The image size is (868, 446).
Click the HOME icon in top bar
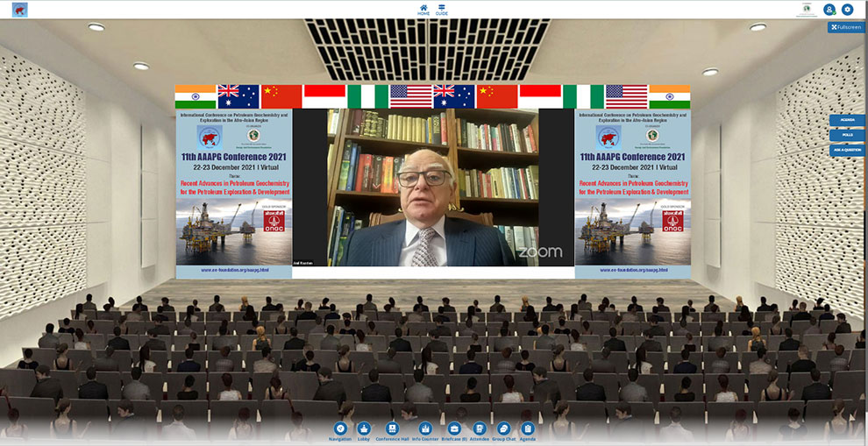tap(423, 10)
